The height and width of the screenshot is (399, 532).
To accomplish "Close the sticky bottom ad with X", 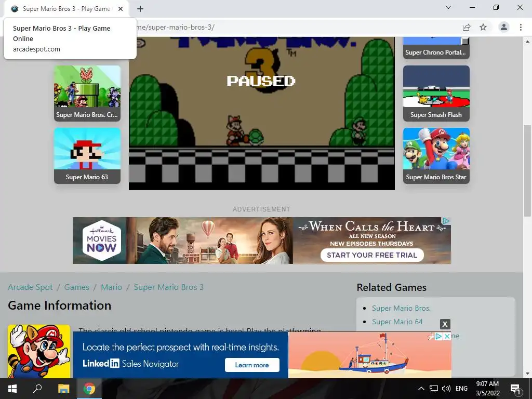I will click(x=445, y=324).
